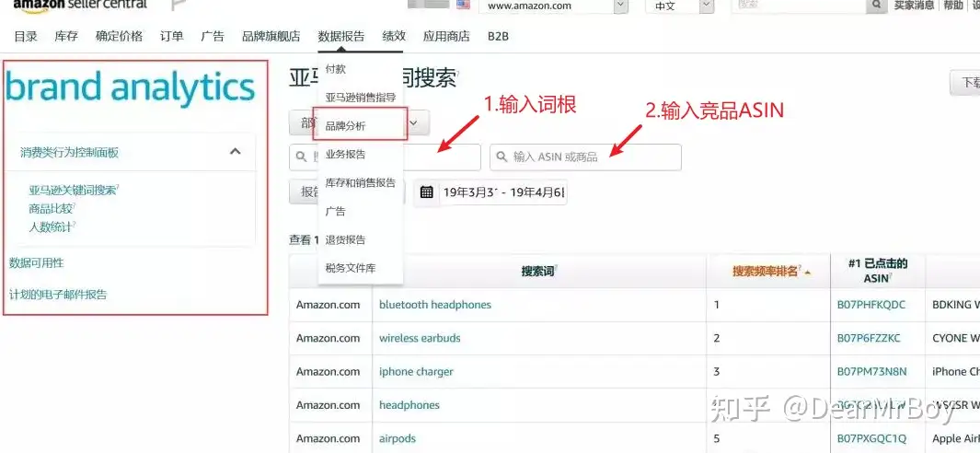Click the Amazon seller central logo

80,5
